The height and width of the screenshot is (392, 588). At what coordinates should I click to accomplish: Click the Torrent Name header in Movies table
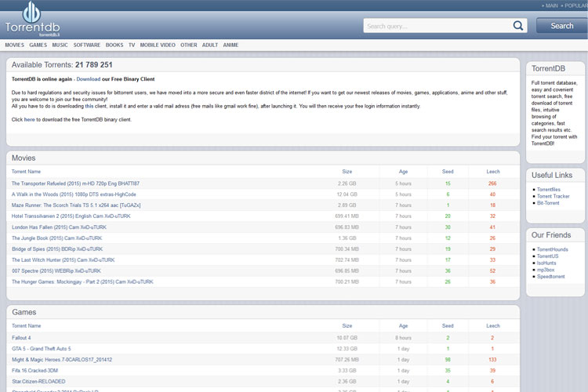pos(26,172)
